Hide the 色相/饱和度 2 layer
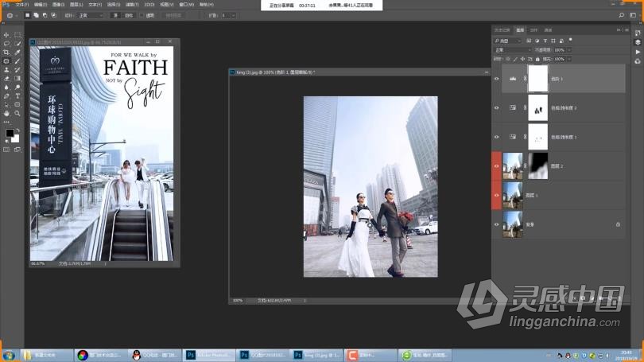The width and height of the screenshot is (644, 362). click(x=497, y=107)
